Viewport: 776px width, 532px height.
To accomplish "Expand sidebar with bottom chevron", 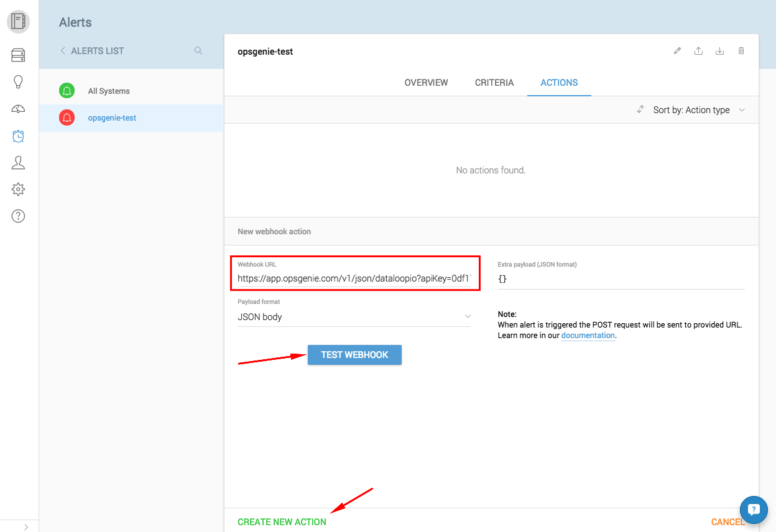I will coord(26,526).
